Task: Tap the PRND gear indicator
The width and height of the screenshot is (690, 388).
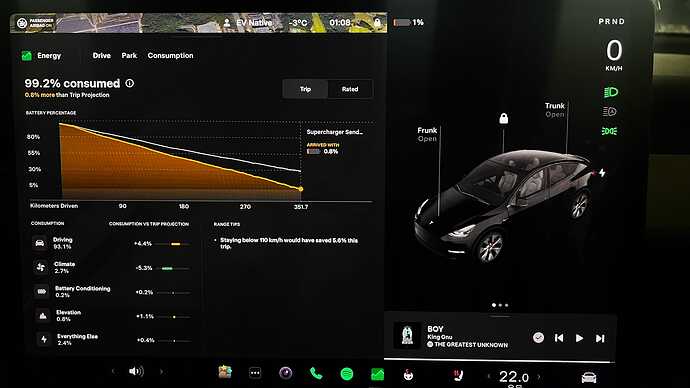Action: point(612,21)
